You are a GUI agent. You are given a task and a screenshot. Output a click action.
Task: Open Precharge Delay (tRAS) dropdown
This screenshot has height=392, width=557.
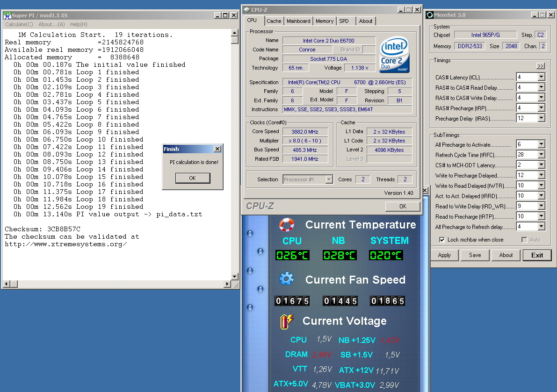pyautogui.click(x=541, y=118)
